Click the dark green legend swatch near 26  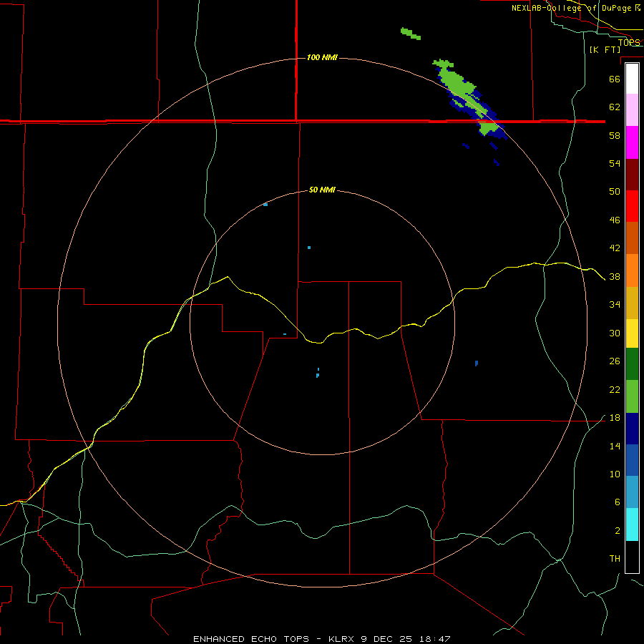point(632,364)
